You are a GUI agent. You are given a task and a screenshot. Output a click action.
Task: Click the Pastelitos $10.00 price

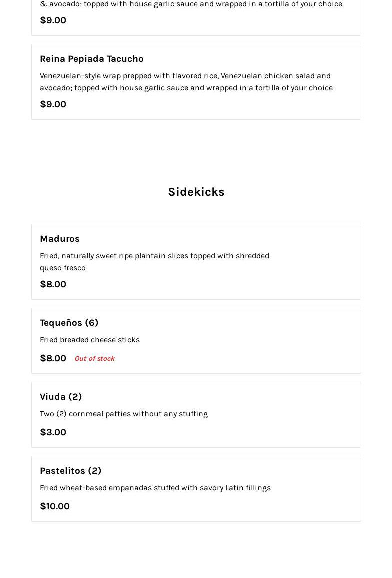pos(55,506)
